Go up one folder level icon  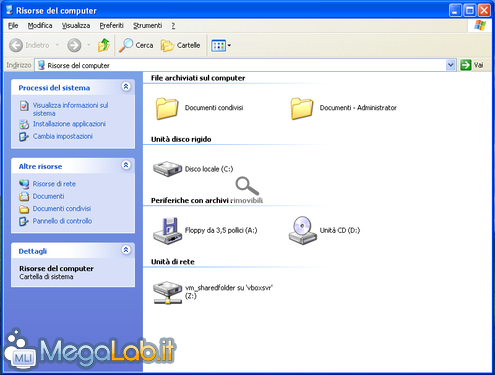[x=104, y=45]
